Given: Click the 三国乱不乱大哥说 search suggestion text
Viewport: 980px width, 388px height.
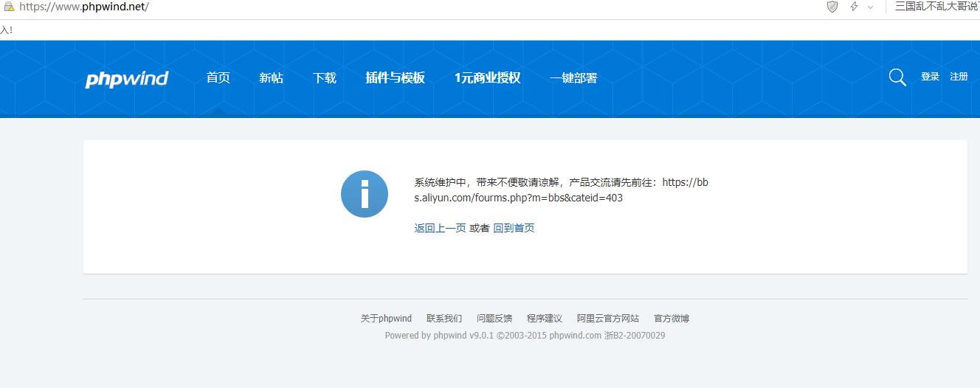Looking at the screenshot, I should (x=937, y=7).
